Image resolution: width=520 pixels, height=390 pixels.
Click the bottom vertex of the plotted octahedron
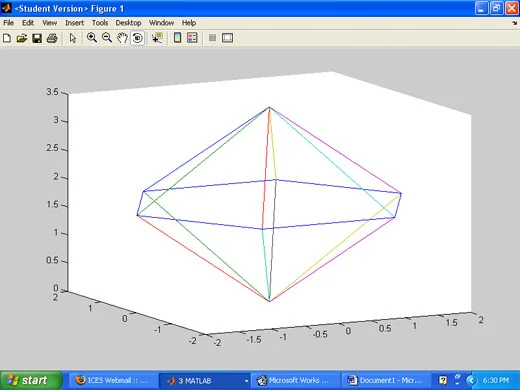269,301
